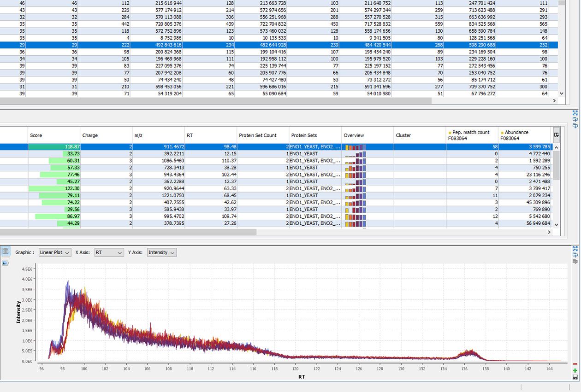
Task: Click the RT value 38.28
Action: [230, 168]
